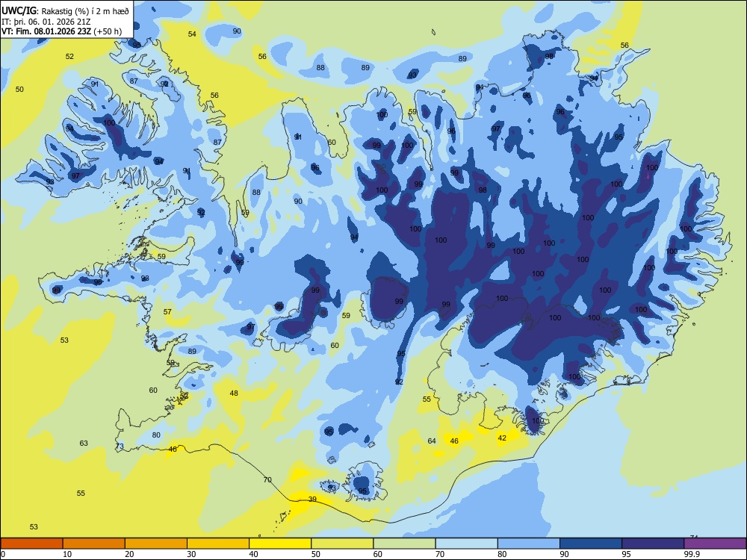Image resolution: width=747 pixels, height=560 pixels.
Task: Click the "99.9" legend tick label
Action: [x=692, y=554]
